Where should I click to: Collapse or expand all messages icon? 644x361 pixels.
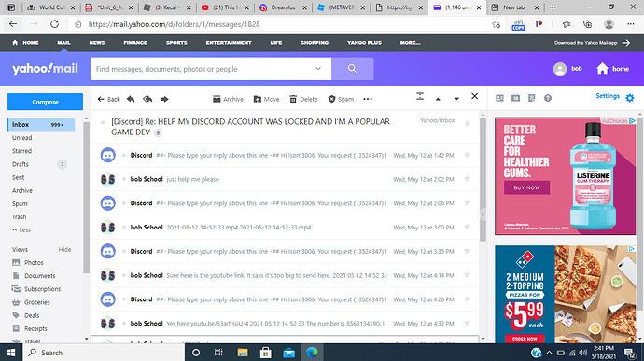pyautogui.click(x=420, y=97)
